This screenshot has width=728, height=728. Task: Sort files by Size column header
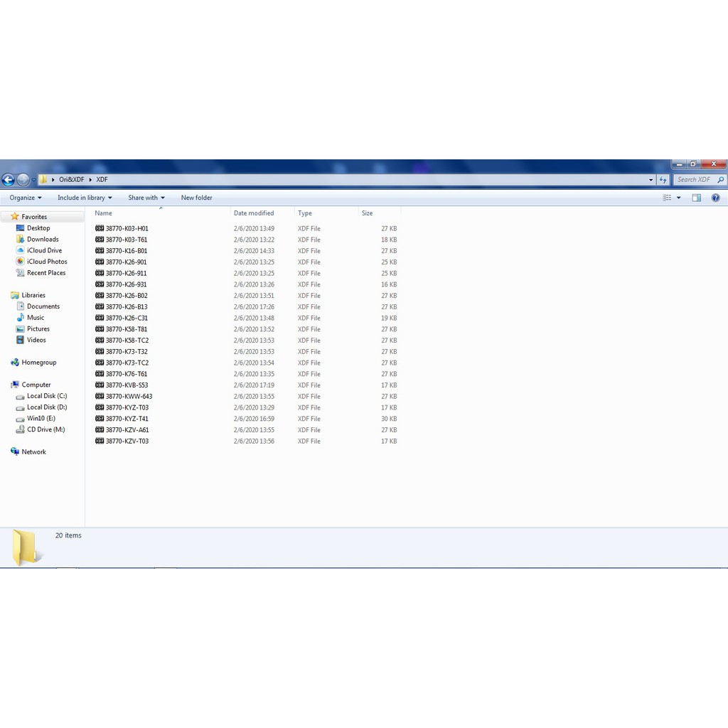(367, 213)
